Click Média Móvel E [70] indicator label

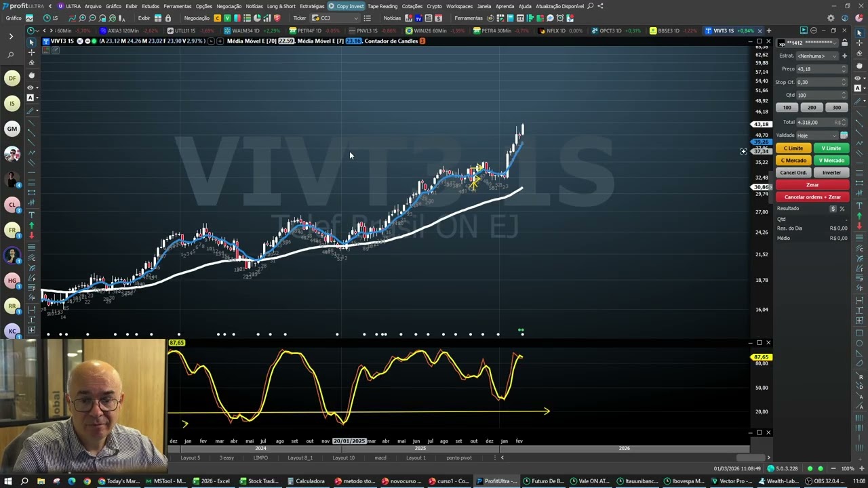tap(252, 41)
